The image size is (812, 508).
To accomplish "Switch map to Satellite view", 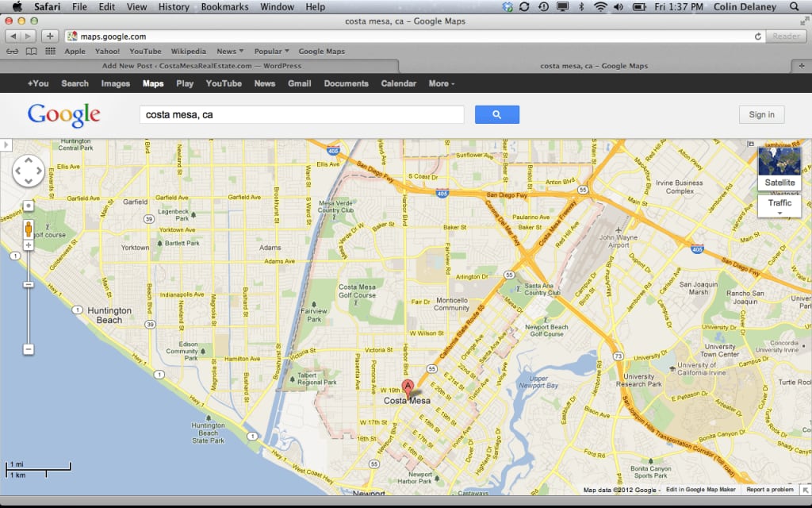I will pyautogui.click(x=779, y=169).
